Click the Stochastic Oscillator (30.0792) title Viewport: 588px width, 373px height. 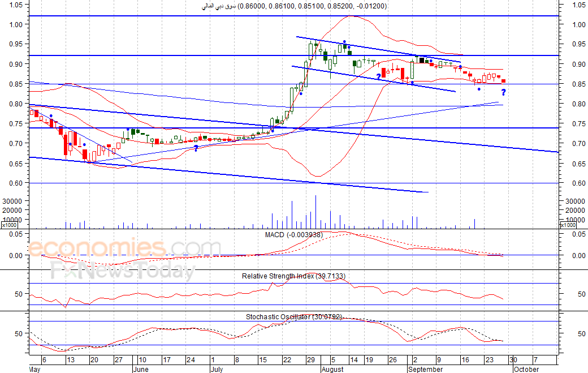[x=294, y=317]
